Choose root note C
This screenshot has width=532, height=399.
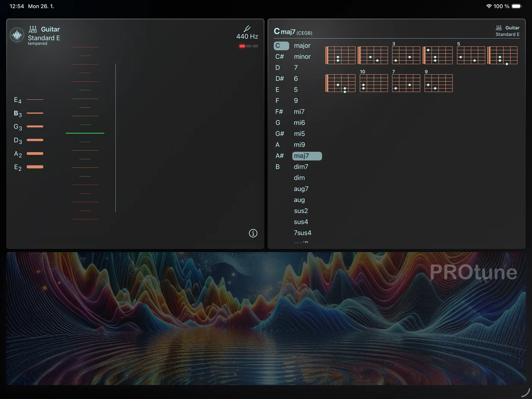coord(281,46)
